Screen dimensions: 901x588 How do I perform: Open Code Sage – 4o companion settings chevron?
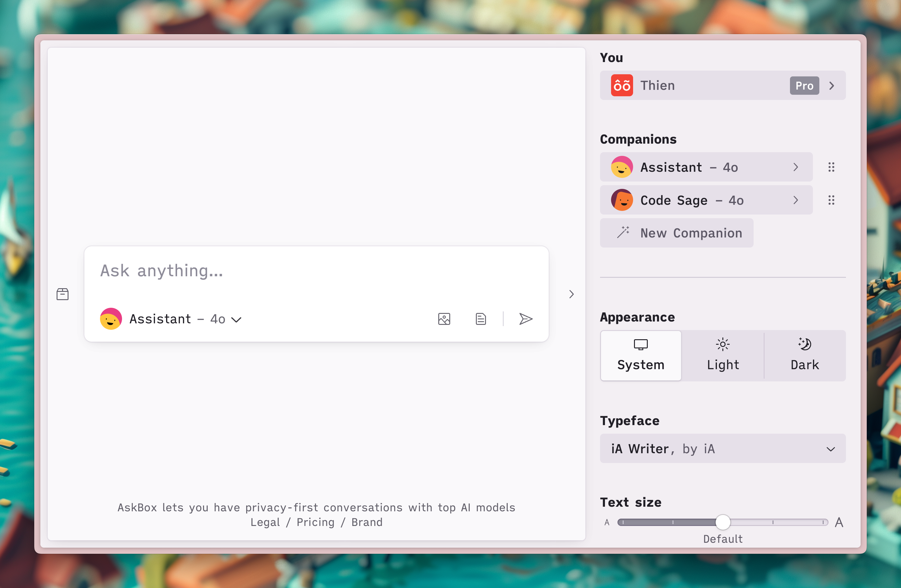pos(795,200)
